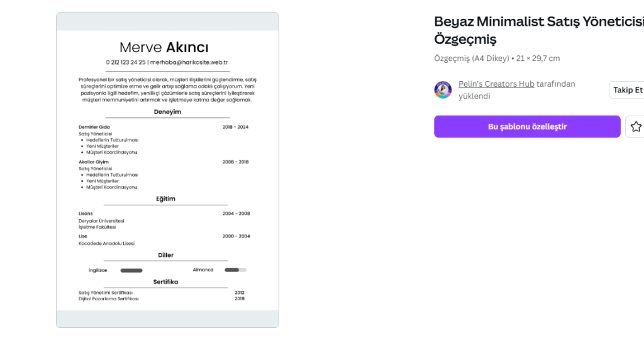Select the 'Demirler Gıda' experience entry

click(94, 127)
